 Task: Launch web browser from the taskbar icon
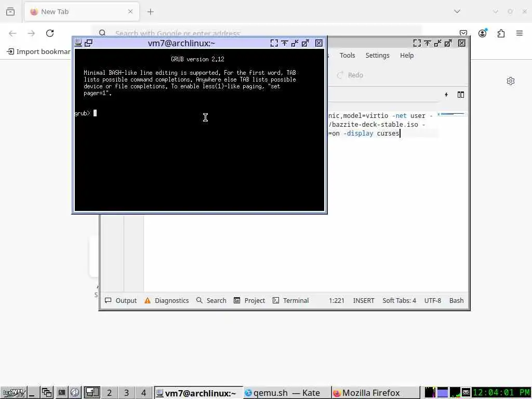click(x=75, y=393)
